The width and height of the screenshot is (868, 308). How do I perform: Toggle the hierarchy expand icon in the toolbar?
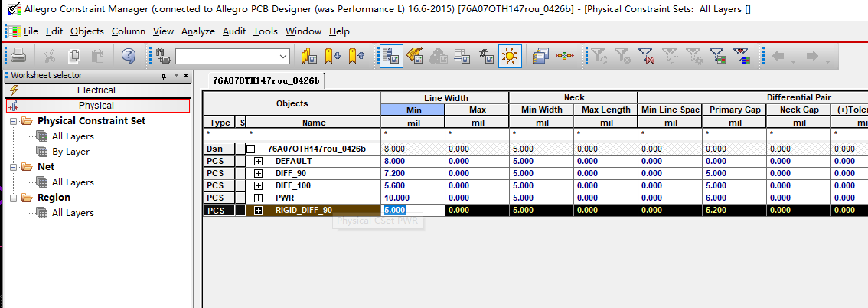[x=390, y=55]
